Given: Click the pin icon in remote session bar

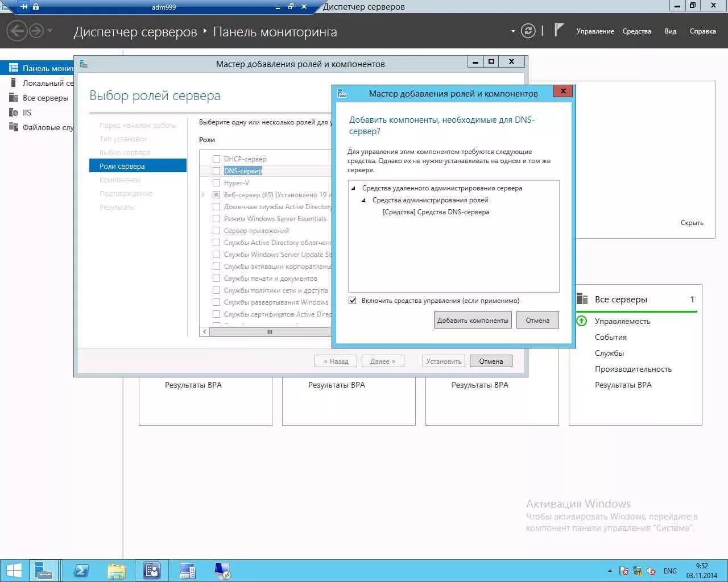Looking at the screenshot, I should [24, 7].
